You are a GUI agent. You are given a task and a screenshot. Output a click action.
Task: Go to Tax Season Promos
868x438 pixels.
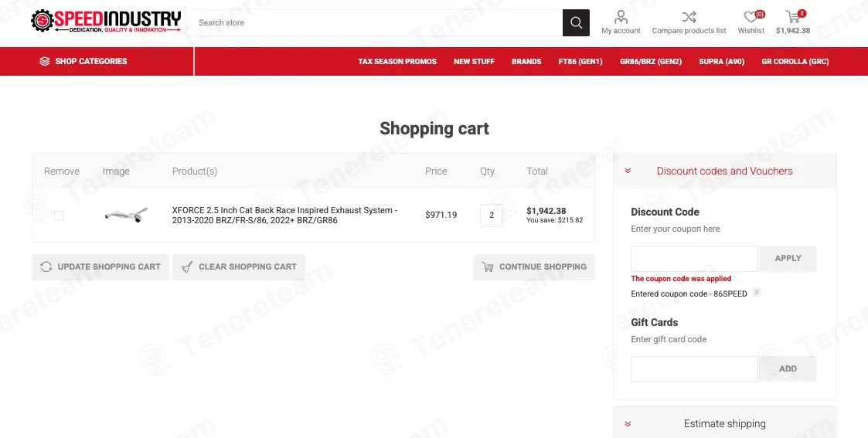coord(397,61)
